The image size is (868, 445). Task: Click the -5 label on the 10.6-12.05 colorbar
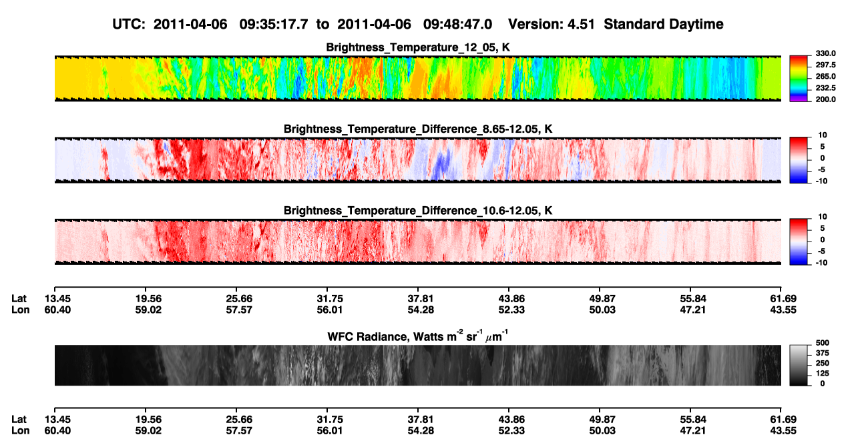[823, 252]
